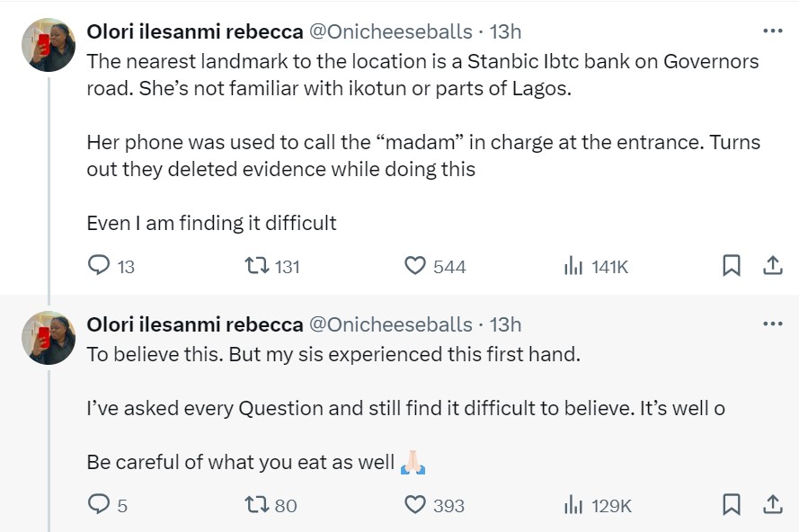The height and width of the screenshot is (532, 799).
Task: Bookmark the 'Be careful' tweet
Action: tap(732, 505)
